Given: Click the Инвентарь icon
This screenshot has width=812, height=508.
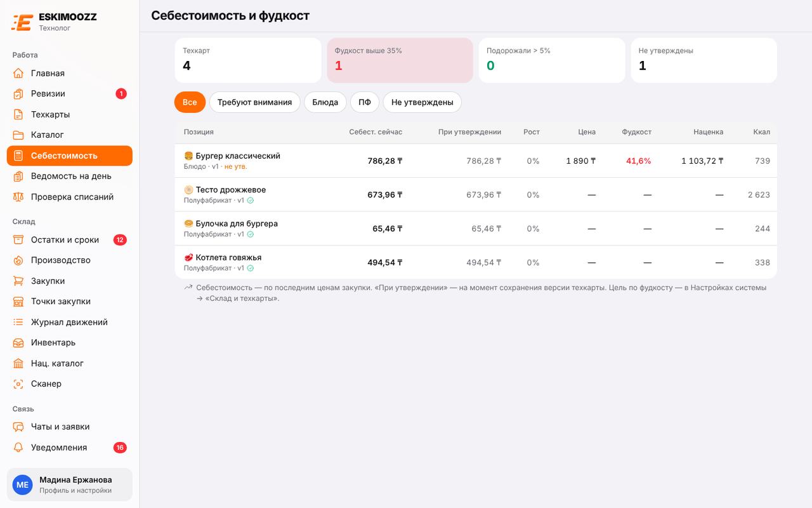Looking at the screenshot, I should [x=18, y=343].
